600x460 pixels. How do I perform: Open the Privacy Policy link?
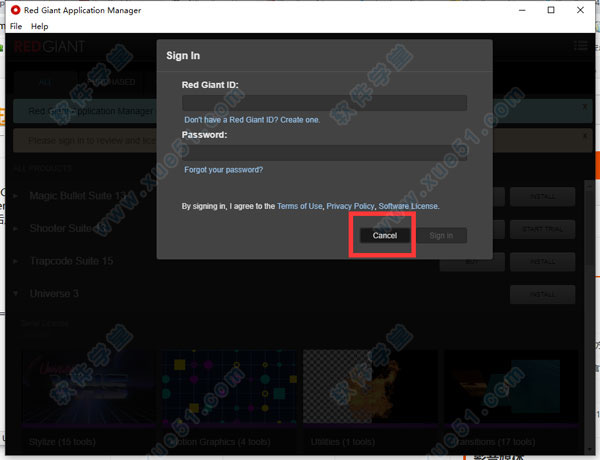tap(350, 206)
